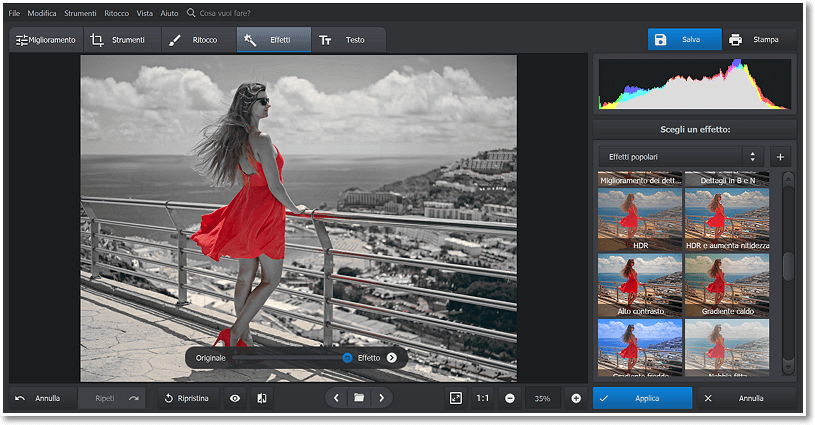Toggle the eye preview icon
Screen dimensions: 815x425
pyautogui.click(x=235, y=399)
